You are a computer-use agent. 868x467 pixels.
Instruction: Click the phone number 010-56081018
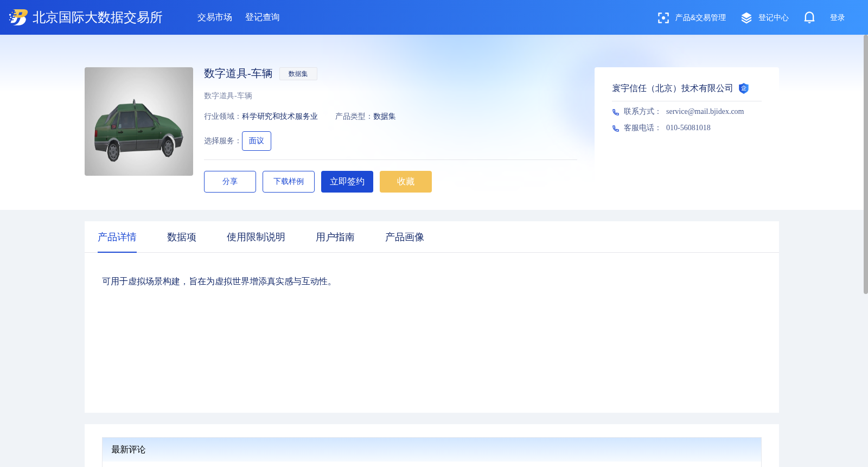pos(688,128)
